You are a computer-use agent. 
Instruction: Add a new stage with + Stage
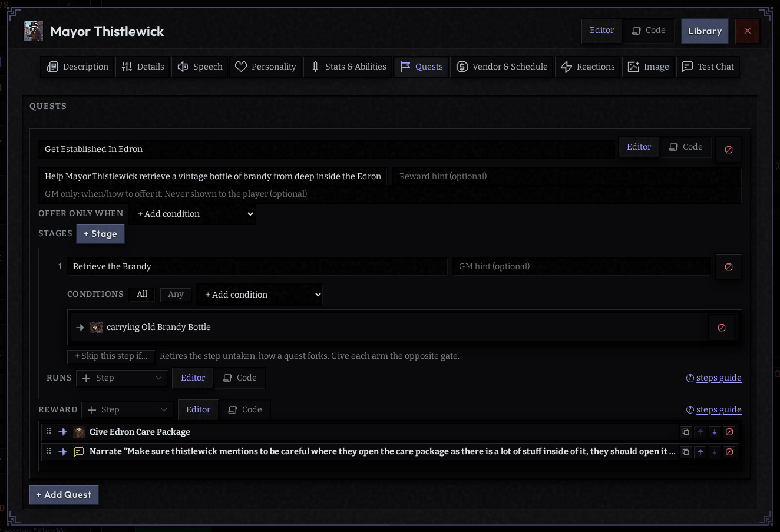100,234
